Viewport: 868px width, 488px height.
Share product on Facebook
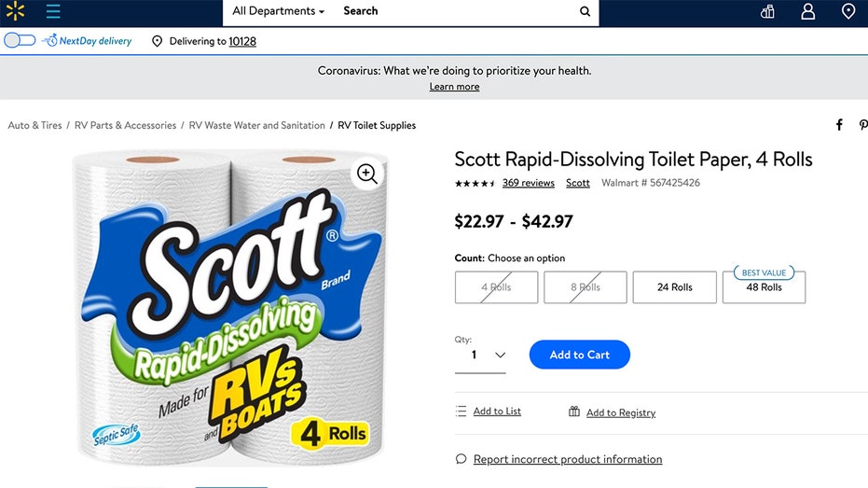pos(839,125)
